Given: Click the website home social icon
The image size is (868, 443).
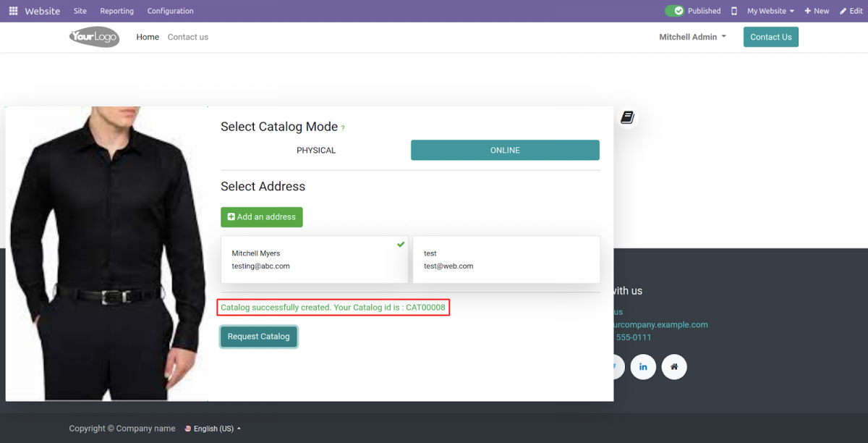Looking at the screenshot, I should tap(674, 367).
